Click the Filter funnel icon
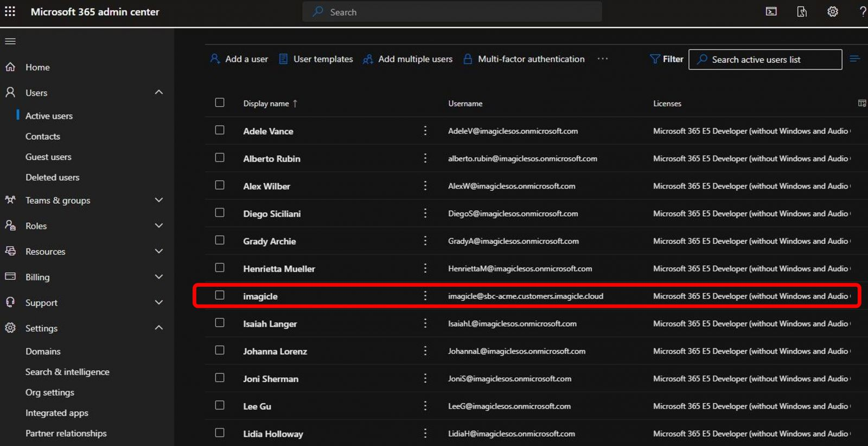The width and height of the screenshot is (868, 446). click(655, 59)
